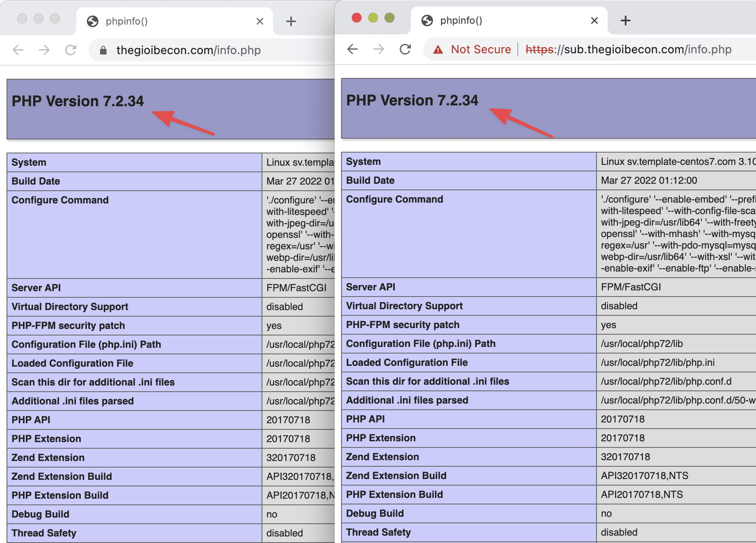
Task: Click forward arrow in the Not Secure window
Action: point(379,49)
